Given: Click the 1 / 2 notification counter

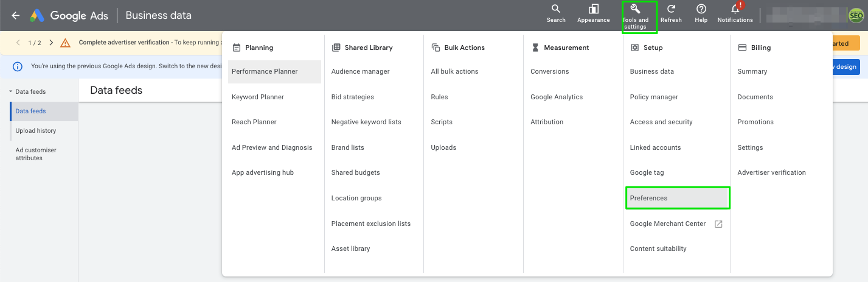Looking at the screenshot, I should pyautogui.click(x=34, y=43).
